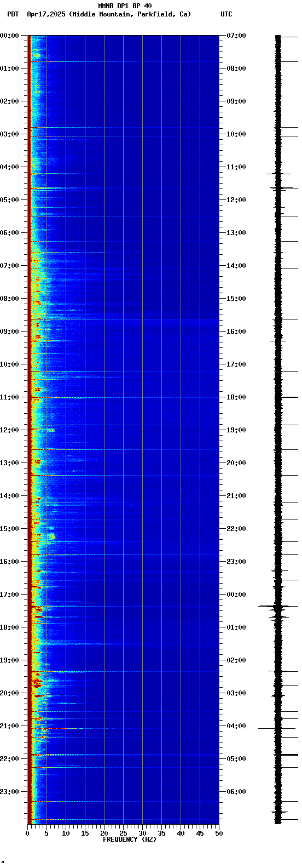This screenshot has height=868, width=302.
Task: Click the UTC axis label '06:00'
Action: (x=236, y=792)
